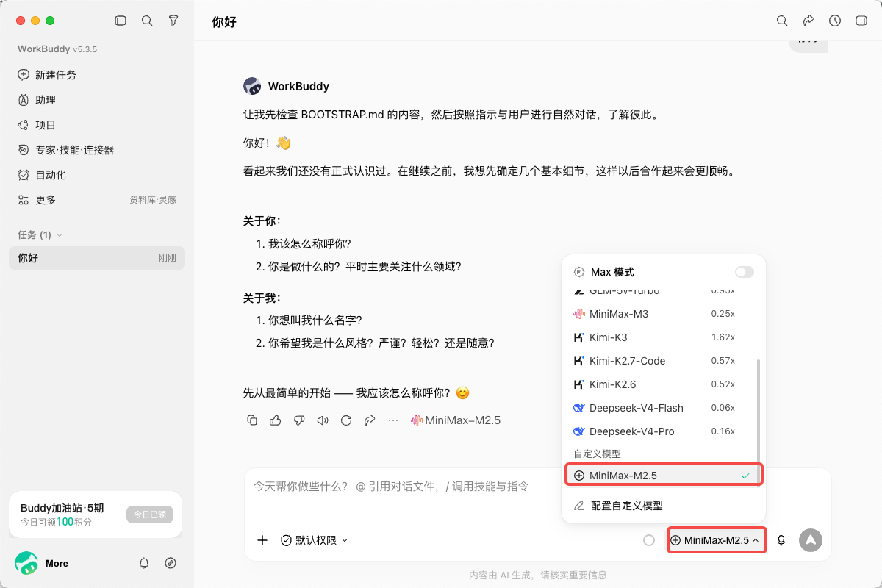Image resolution: width=882 pixels, height=588 pixels.
Task: Open sidebar search magnifier icon
Action: click(147, 21)
